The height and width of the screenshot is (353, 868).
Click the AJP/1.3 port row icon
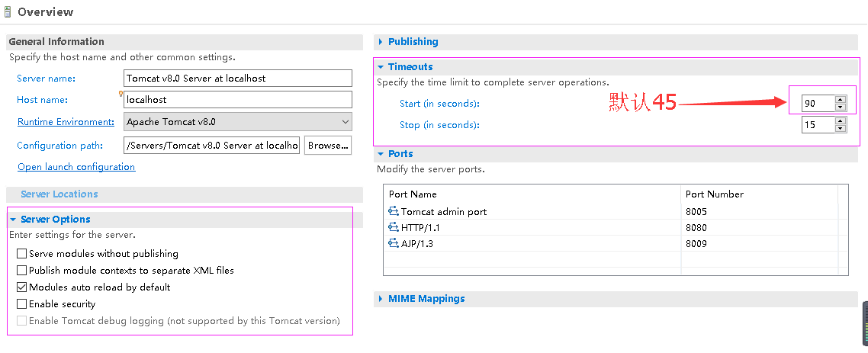(393, 243)
